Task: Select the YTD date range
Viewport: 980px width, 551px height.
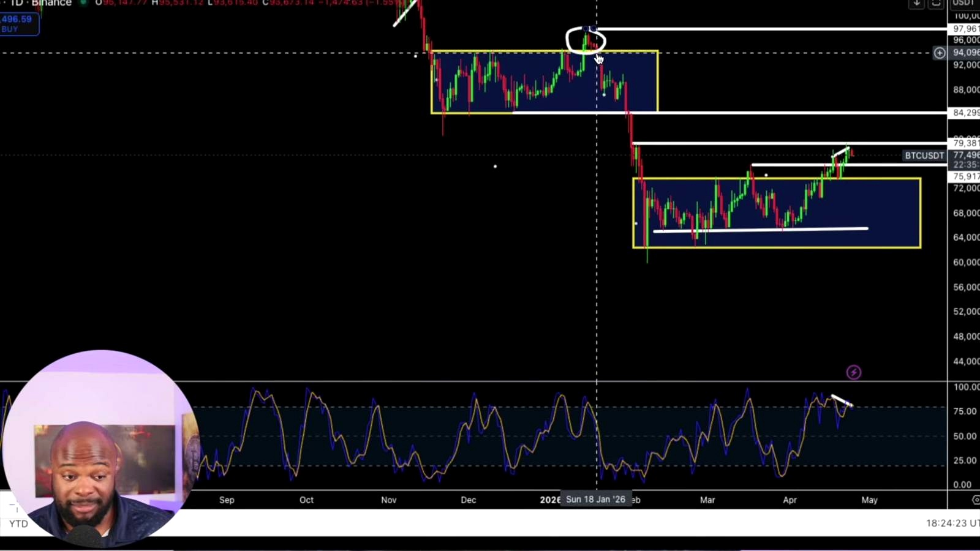Action: [x=18, y=523]
